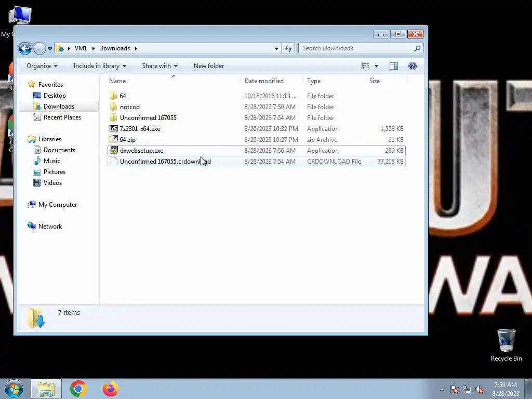This screenshot has width=532, height=399.
Task: Select the Unconfirmed 167055 folder icon
Action: click(114, 118)
